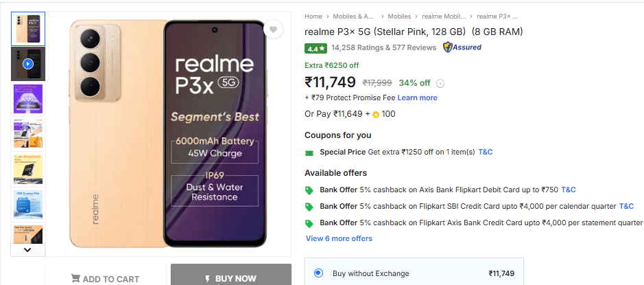Click the wishlist heart icon
The height and width of the screenshot is (285, 644).
point(273,30)
